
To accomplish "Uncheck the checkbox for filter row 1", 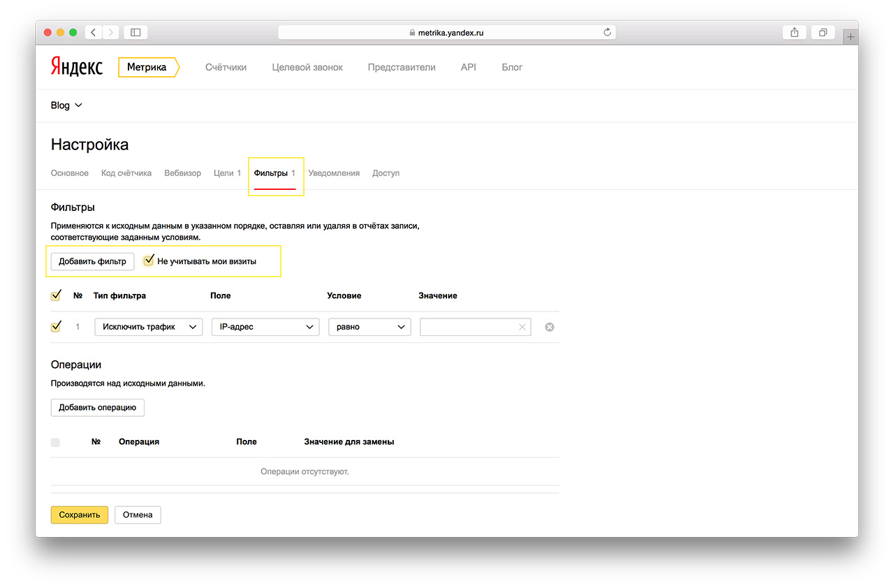I will click(56, 326).
